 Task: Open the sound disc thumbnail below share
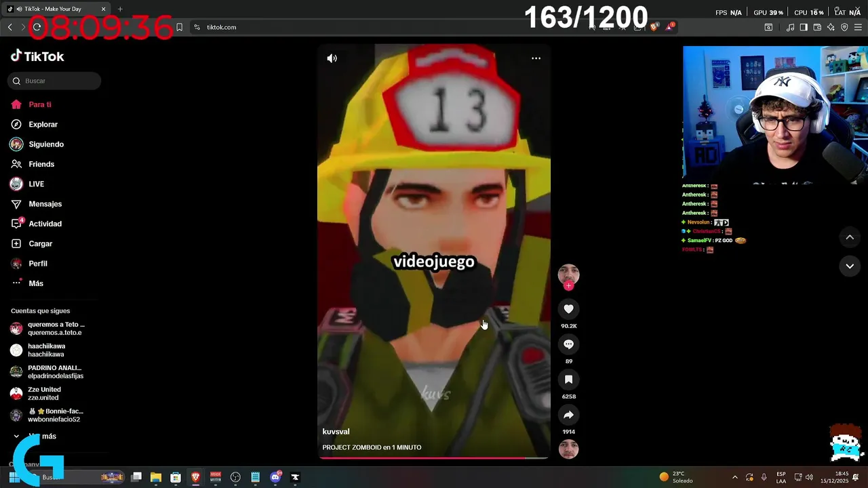tap(568, 449)
